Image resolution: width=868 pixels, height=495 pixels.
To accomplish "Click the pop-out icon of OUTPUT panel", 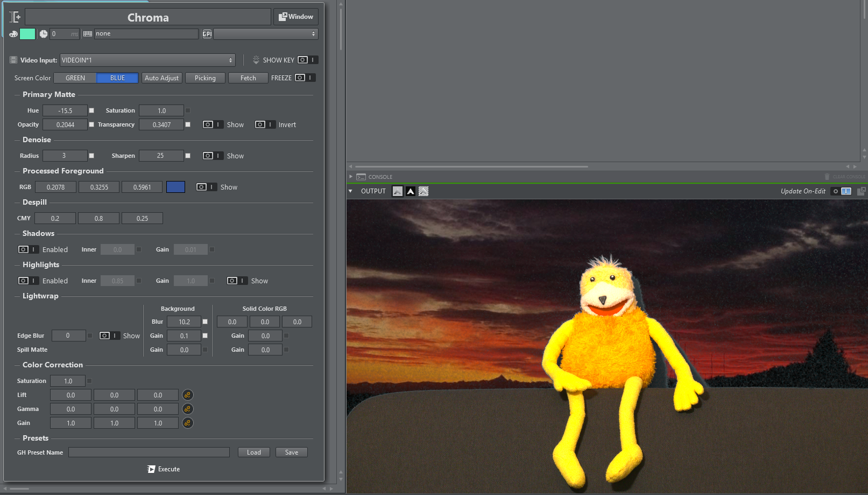I will (x=861, y=191).
